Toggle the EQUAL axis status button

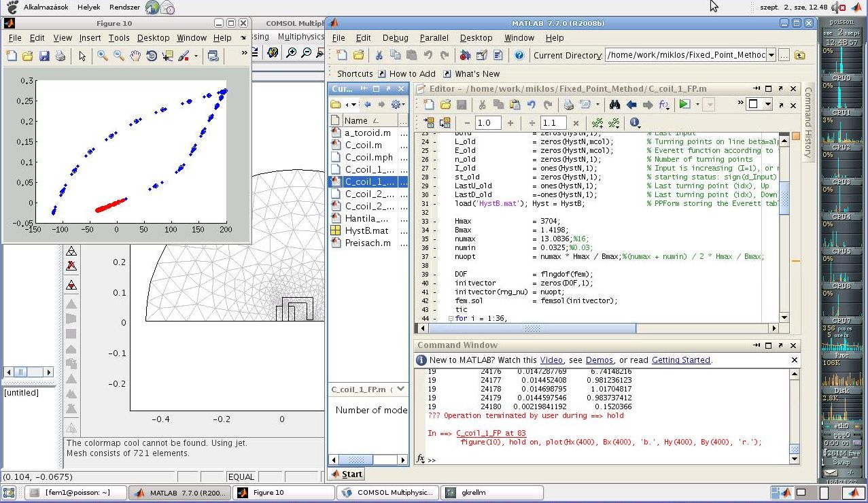tap(241, 476)
